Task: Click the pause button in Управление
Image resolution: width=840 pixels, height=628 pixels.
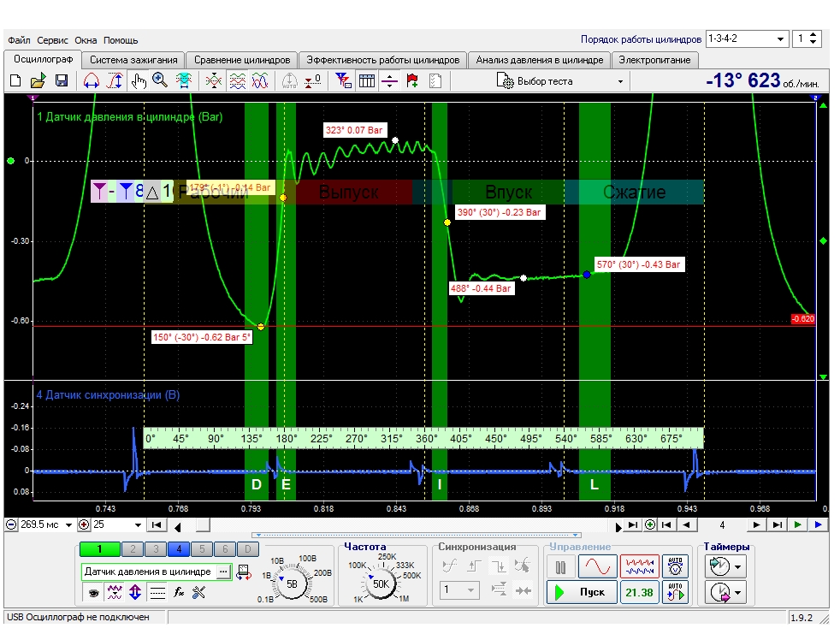Action: (x=560, y=567)
